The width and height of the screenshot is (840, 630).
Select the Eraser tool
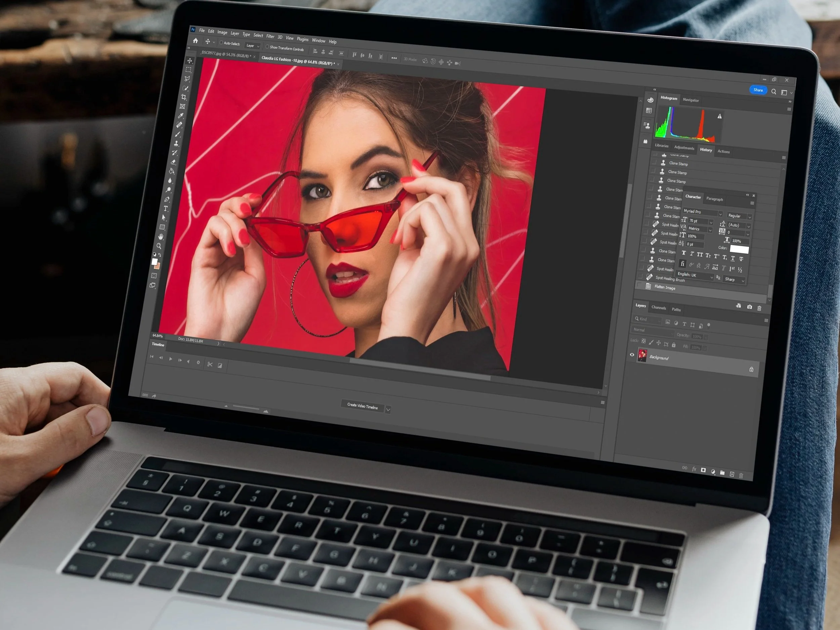pyautogui.click(x=173, y=162)
